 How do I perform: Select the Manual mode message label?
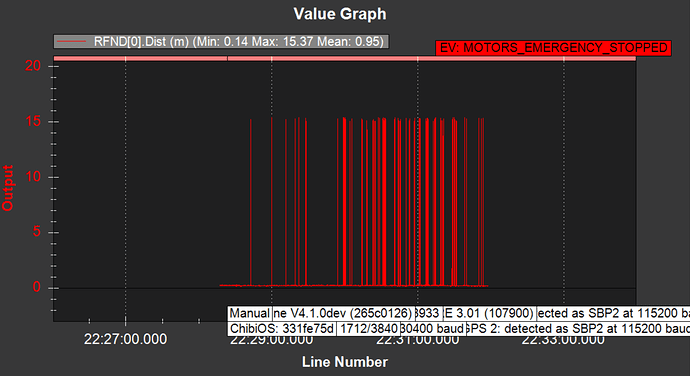point(250,313)
